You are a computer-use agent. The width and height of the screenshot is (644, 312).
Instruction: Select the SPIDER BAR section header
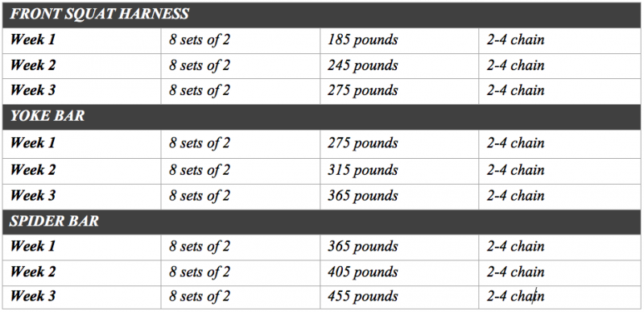(x=321, y=222)
